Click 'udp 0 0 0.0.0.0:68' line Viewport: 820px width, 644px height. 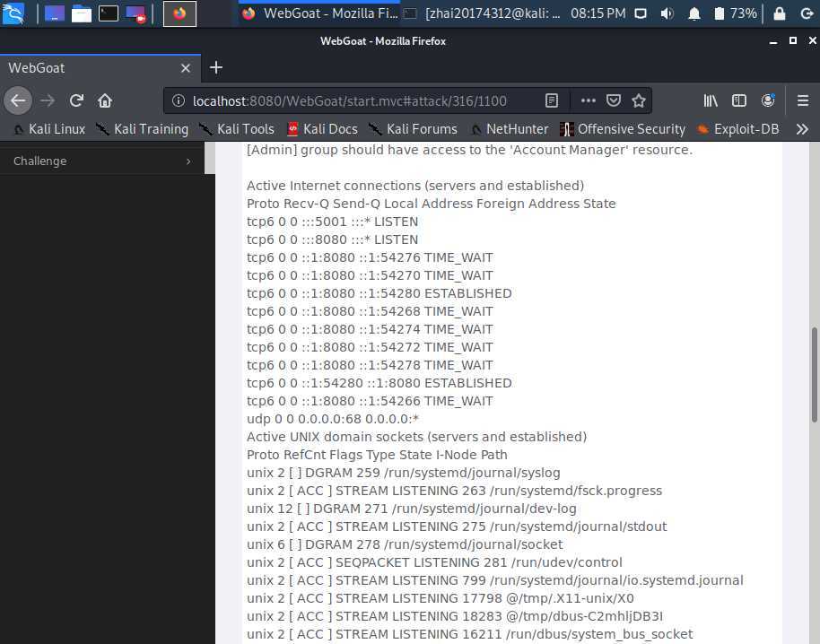(x=333, y=419)
